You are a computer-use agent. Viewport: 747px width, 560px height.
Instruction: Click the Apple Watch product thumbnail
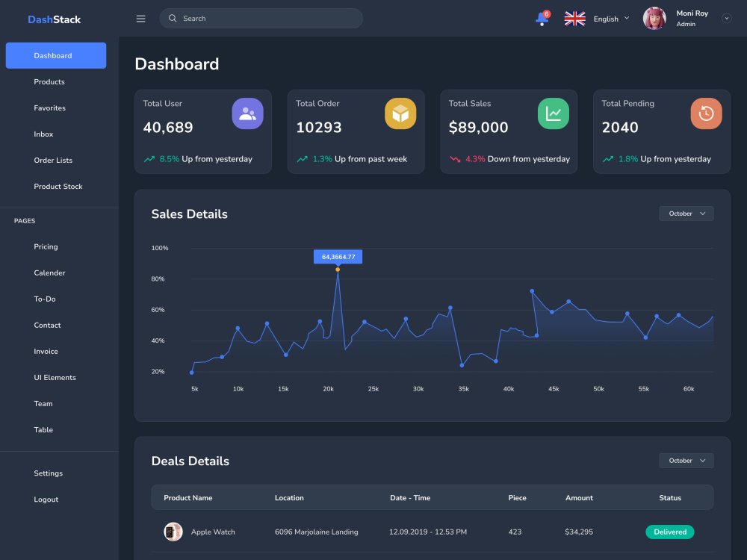click(x=173, y=532)
